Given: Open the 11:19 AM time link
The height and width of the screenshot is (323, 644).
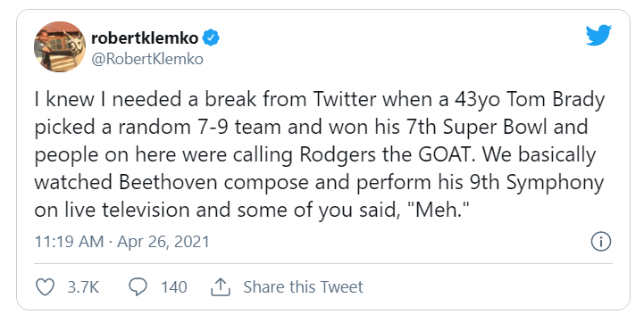Looking at the screenshot, I should [69, 241].
